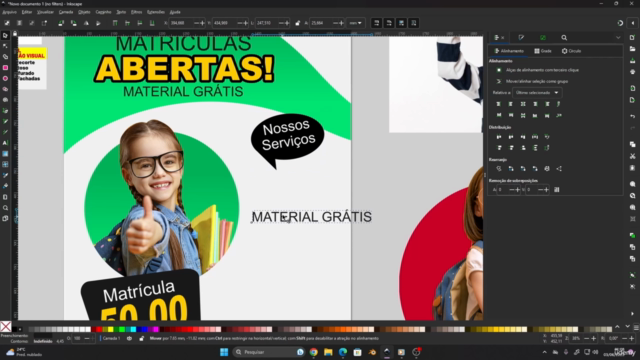Select the Selector arrow tool
The height and width of the screenshot is (360, 640).
click(x=5, y=36)
